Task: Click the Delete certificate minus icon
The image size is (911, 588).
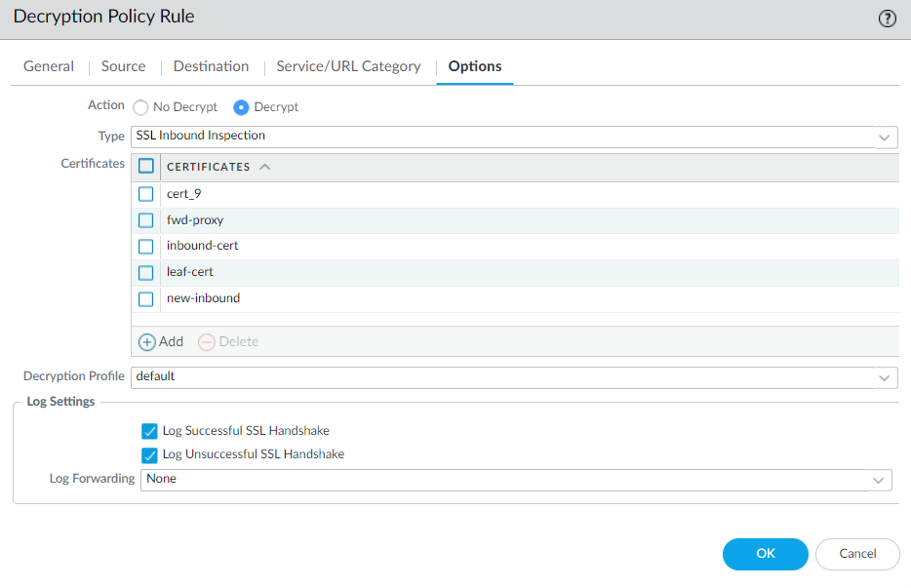Action: coord(206,342)
